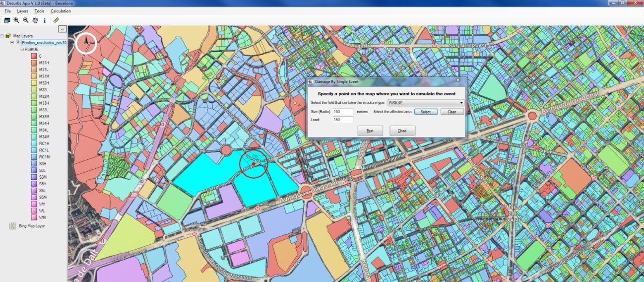Click the Load value input field

click(343, 120)
